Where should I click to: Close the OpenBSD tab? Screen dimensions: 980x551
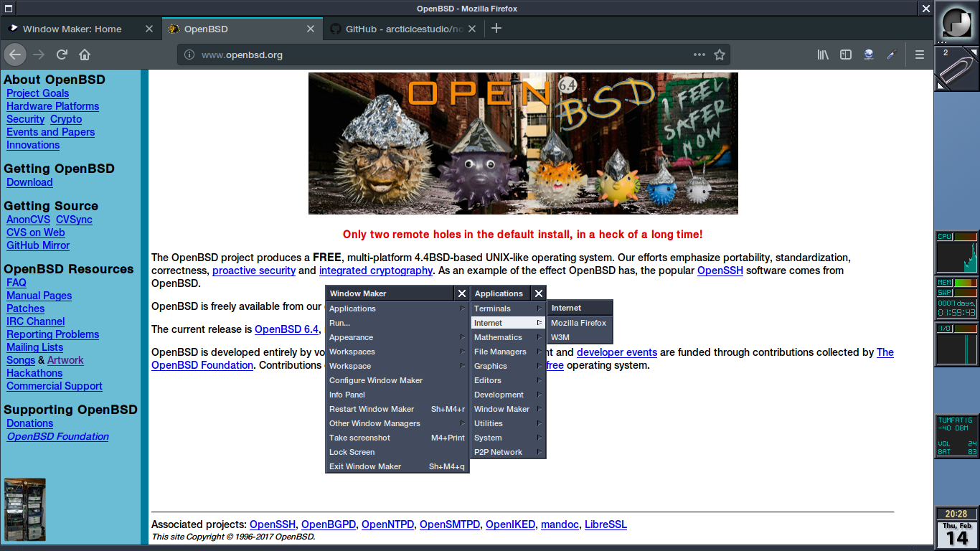click(311, 29)
